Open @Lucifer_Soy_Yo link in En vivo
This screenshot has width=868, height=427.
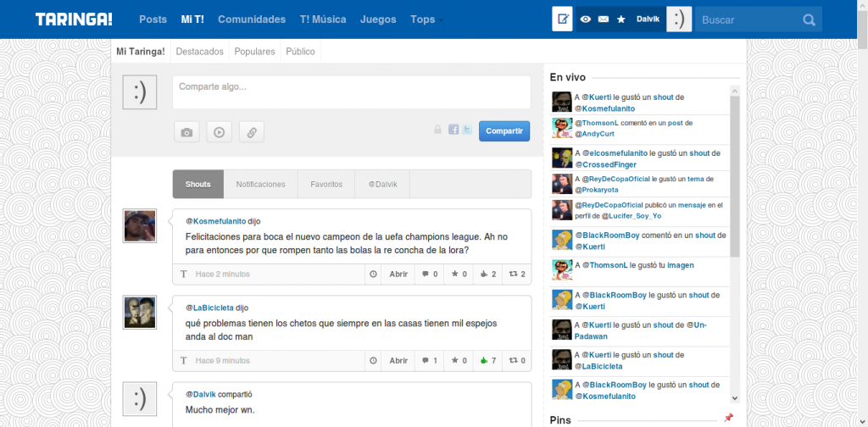click(x=632, y=216)
